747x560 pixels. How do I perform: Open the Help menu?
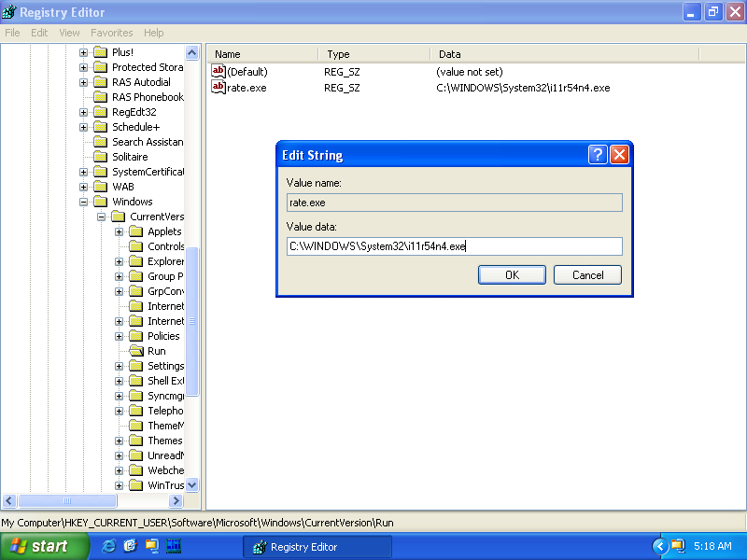153,33
